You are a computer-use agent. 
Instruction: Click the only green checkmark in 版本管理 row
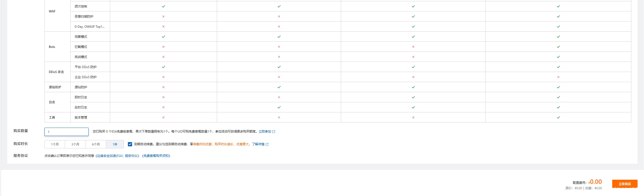coord(558,118)
